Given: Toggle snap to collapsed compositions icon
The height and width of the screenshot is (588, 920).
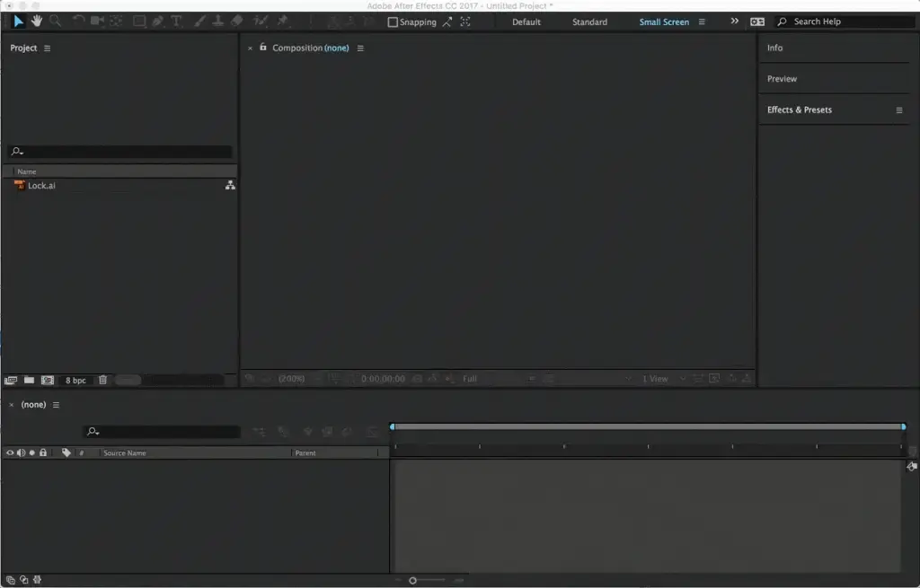Looking at the screenshot, I should click(x=465, y=22).
